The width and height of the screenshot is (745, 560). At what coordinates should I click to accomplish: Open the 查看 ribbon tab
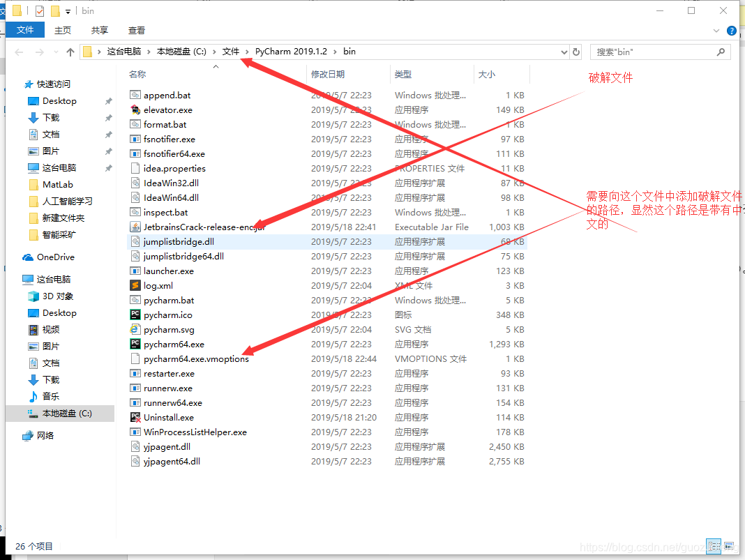(137, 31)
